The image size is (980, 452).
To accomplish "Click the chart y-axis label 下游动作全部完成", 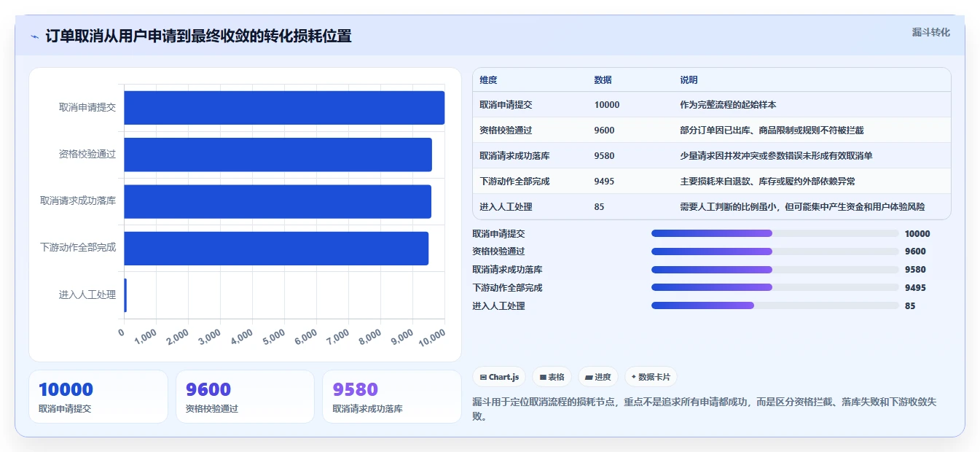I will click(x=78, y=247).
